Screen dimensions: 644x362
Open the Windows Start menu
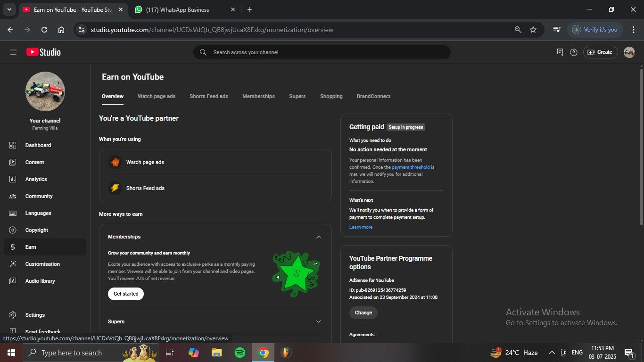point(11,353)
